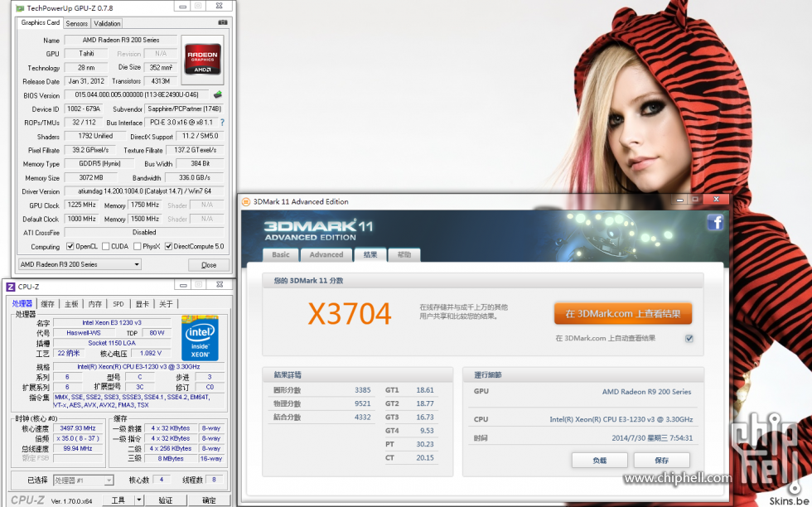Viewport: 812px width, 507px height.
Task: Click the 保存 button in 3DMark 11
Action: coord(662,461)
